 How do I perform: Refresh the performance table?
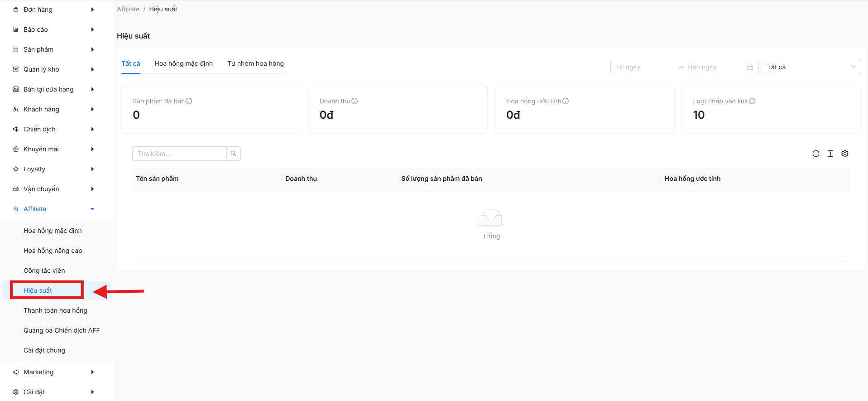(816, 154)
